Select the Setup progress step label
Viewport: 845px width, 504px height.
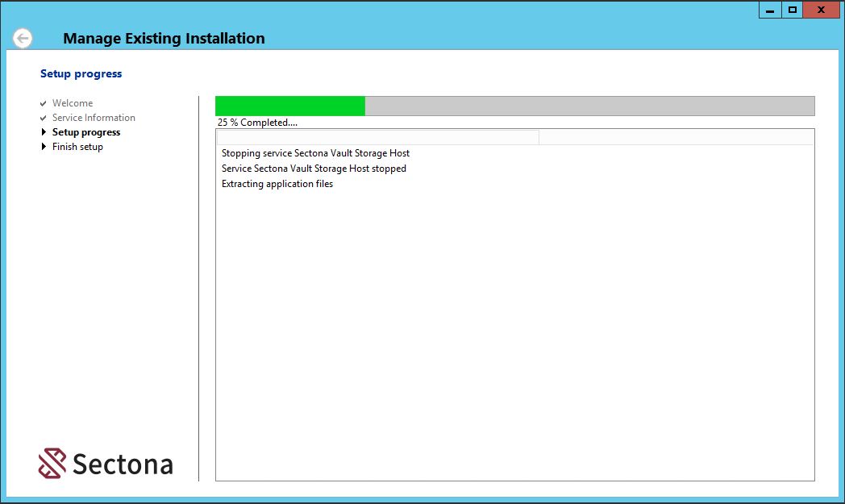click(86, 132)
